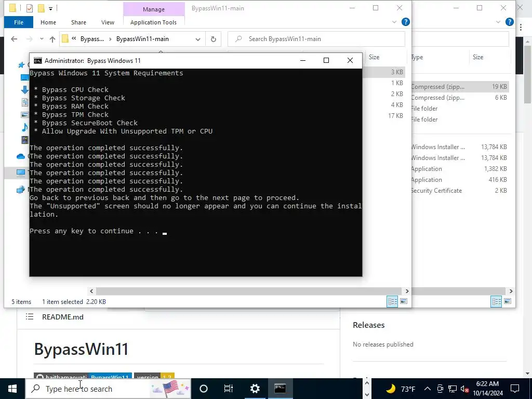The width and height of the screenshot is (532, 399).
Task: Expand the address bar history dropdown
Action: click(x=198, y=39)
